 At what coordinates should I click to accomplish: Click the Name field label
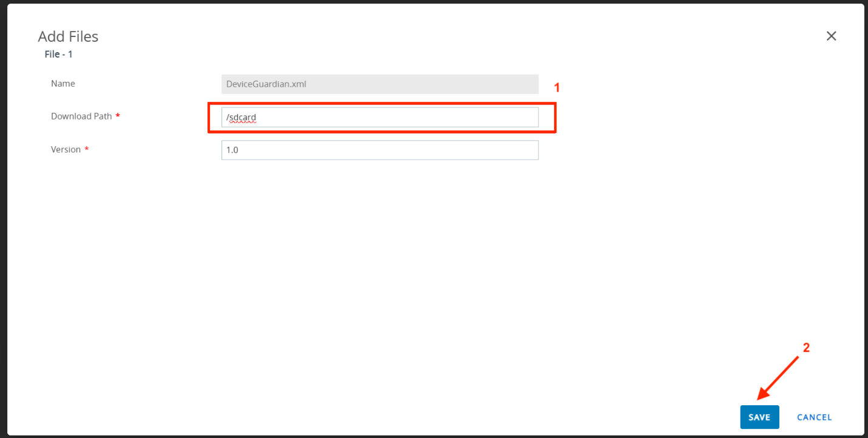click(x=63, y=84)
